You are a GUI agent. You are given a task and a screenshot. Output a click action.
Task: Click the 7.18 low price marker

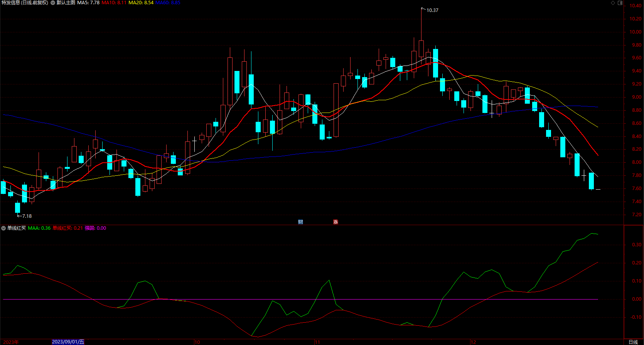click(x=27, y=216)
